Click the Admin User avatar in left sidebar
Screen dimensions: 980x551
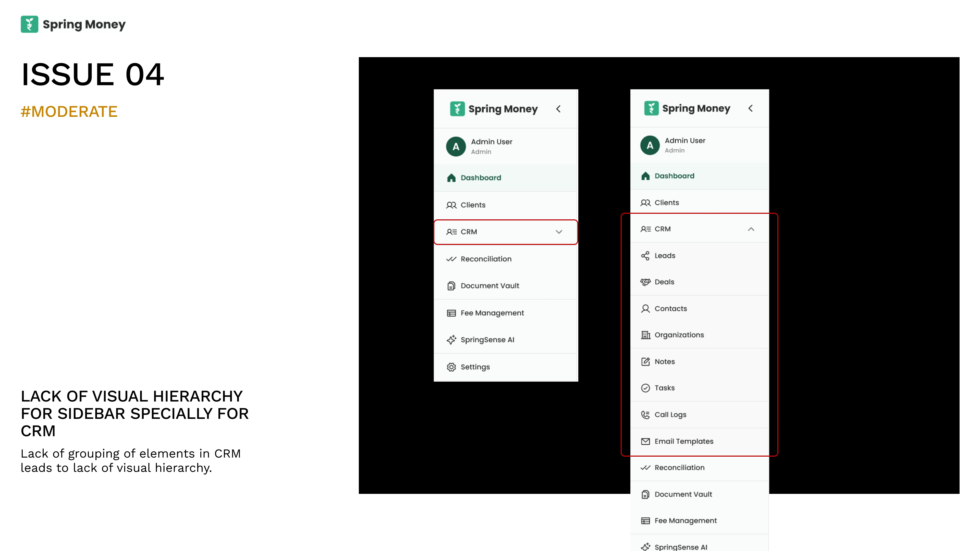click(x=456, y=146)
